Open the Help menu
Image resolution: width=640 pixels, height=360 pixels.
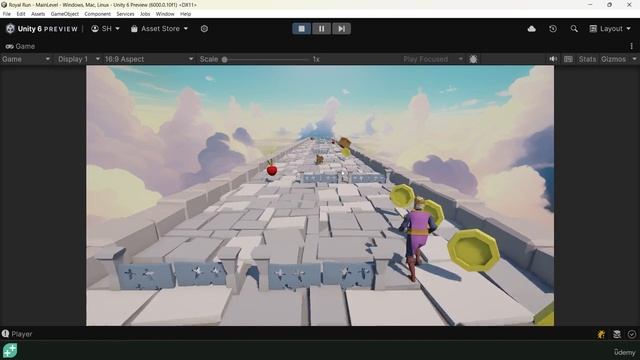(x=185, y=14)
